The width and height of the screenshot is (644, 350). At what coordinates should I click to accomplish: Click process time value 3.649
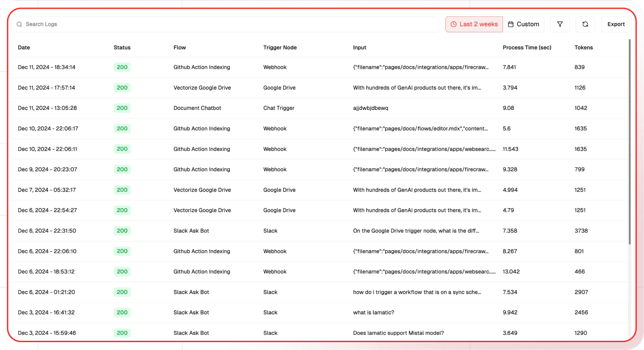click(x=510, y=333)
